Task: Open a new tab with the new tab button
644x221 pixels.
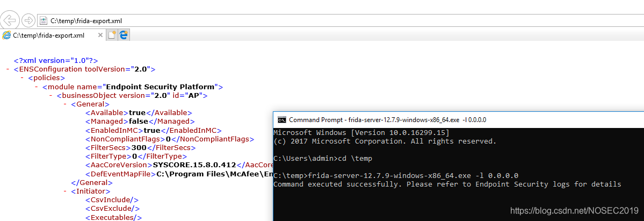Action: (x=112, y=35)
